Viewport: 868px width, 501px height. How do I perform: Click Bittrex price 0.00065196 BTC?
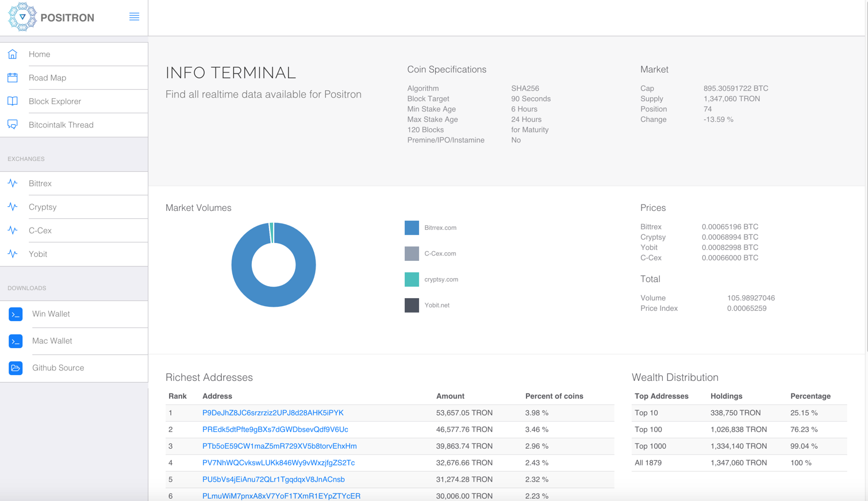(x=730, y=227)
